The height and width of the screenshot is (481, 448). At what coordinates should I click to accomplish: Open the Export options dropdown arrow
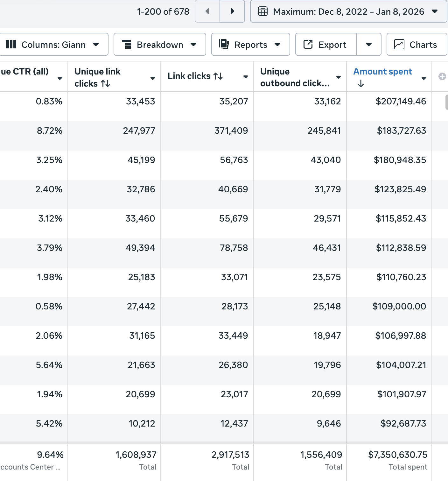click(x=369, y=44)
